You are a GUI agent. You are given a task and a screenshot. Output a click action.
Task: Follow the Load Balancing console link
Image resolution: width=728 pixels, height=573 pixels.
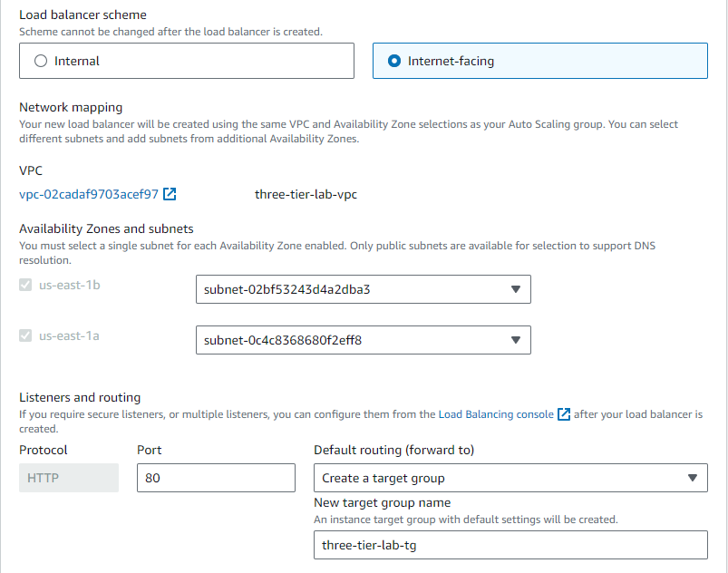click(x=495, y=414)
